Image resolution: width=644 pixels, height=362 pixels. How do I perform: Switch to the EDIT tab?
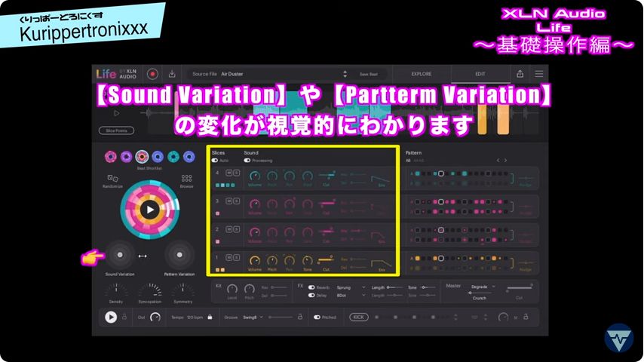pos(480,74)
